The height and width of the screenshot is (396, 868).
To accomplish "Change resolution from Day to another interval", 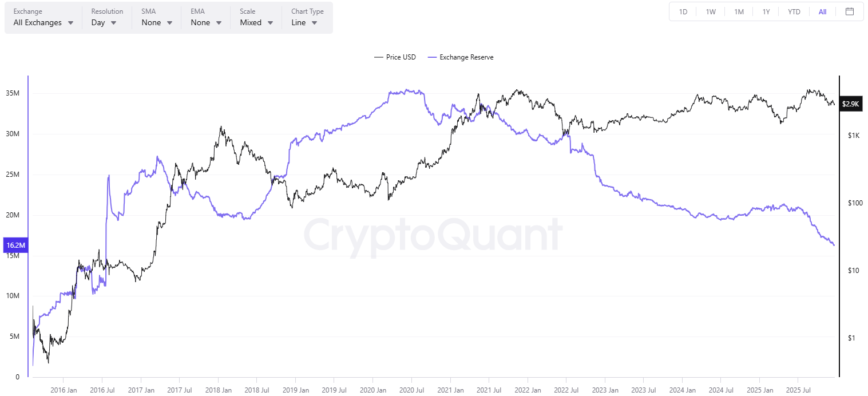I will [100, 22].
